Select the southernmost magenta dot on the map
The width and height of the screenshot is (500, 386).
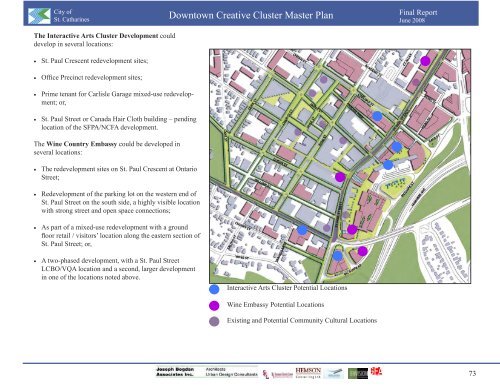(363, 251)
